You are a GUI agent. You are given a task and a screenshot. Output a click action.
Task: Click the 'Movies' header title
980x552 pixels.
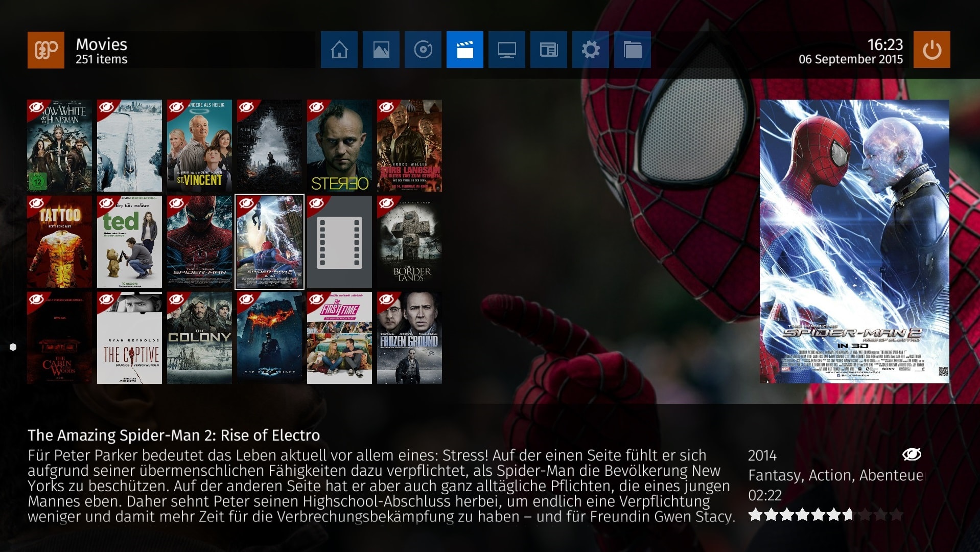coord(101,44)
